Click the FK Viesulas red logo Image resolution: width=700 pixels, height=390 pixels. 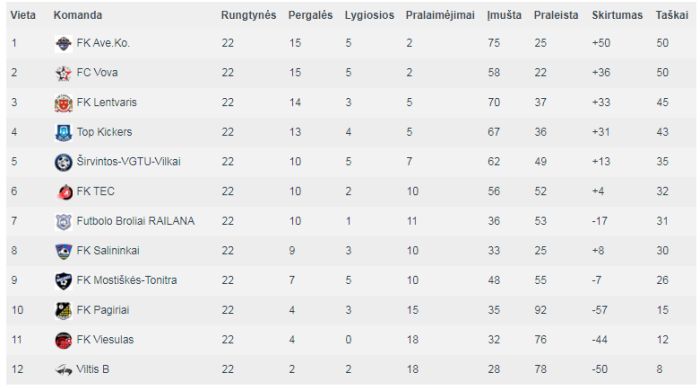(63, 340)
